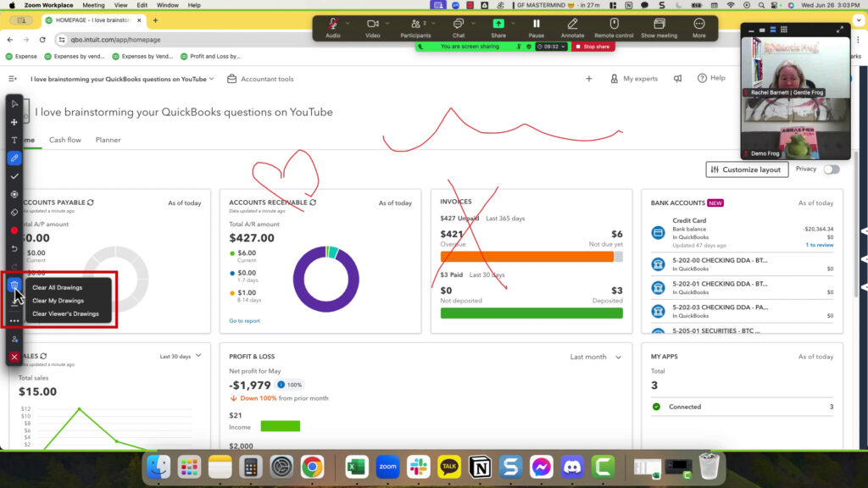868x488 pixels.
Task: Select the Eraser tool in annotation toolbar
Action: (x=14, y=212)
